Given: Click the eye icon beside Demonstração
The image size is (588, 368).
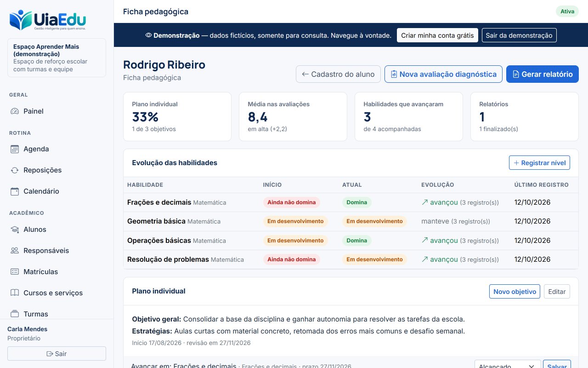Looking at the screenshot, I should [148, 35].
